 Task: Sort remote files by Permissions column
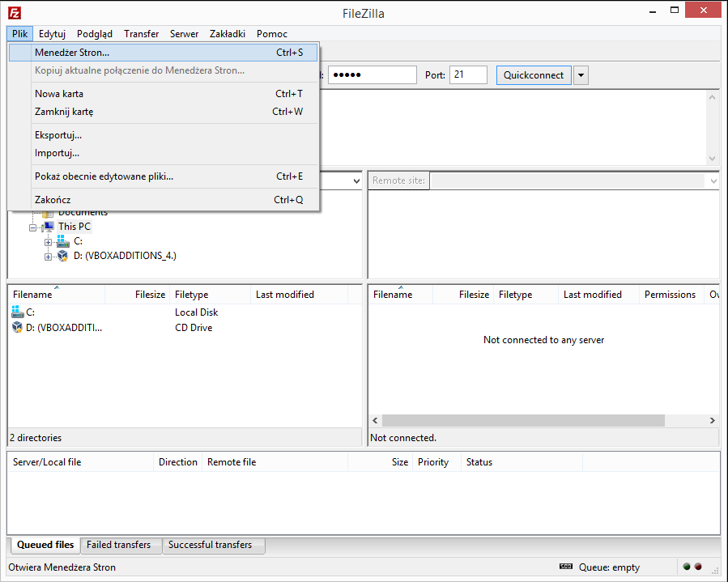pos(671,295)
